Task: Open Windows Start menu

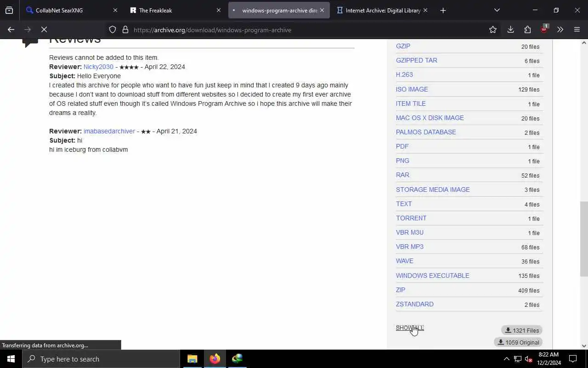Action: click(11, 359)
